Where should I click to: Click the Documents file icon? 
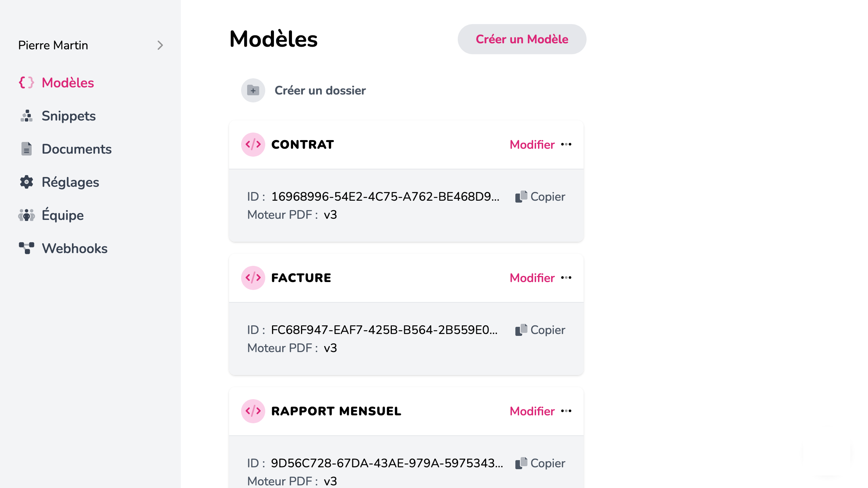[26, 149]
